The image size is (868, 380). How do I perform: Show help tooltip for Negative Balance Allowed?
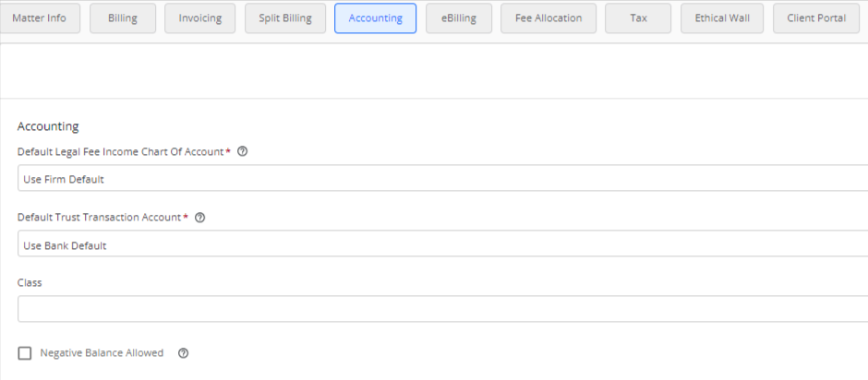point(183,353)
